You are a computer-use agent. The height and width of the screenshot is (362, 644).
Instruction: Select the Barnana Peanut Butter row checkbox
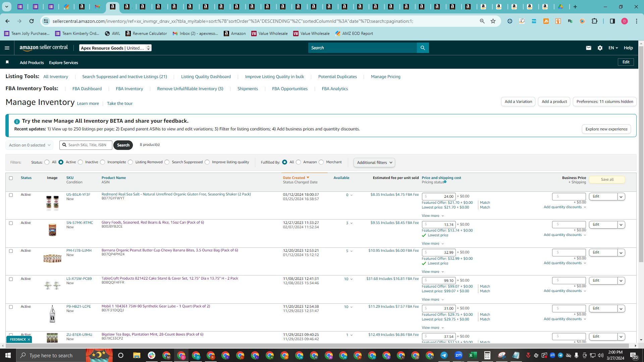[11, 251]
